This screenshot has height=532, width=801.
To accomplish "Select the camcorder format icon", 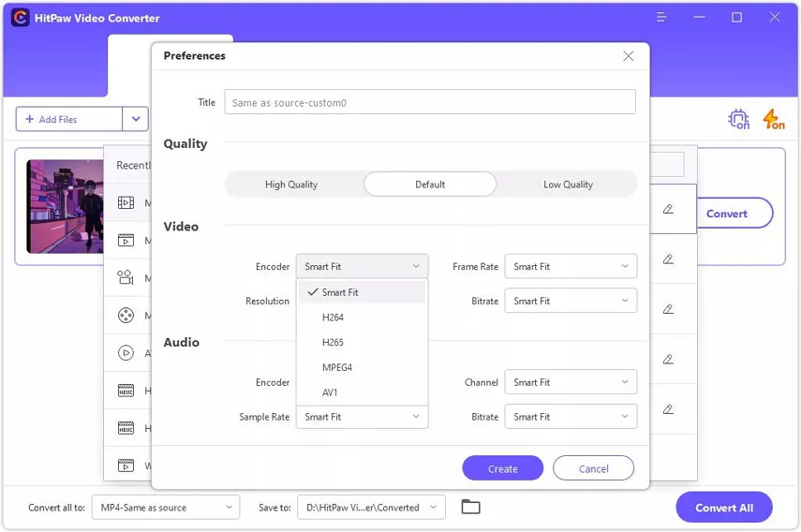I will click(x=126, y=278).
